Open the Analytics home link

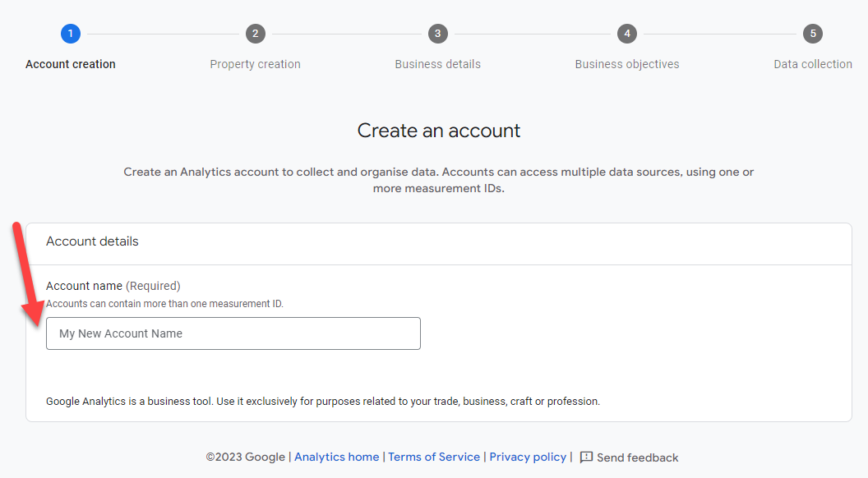coord(336,457)
